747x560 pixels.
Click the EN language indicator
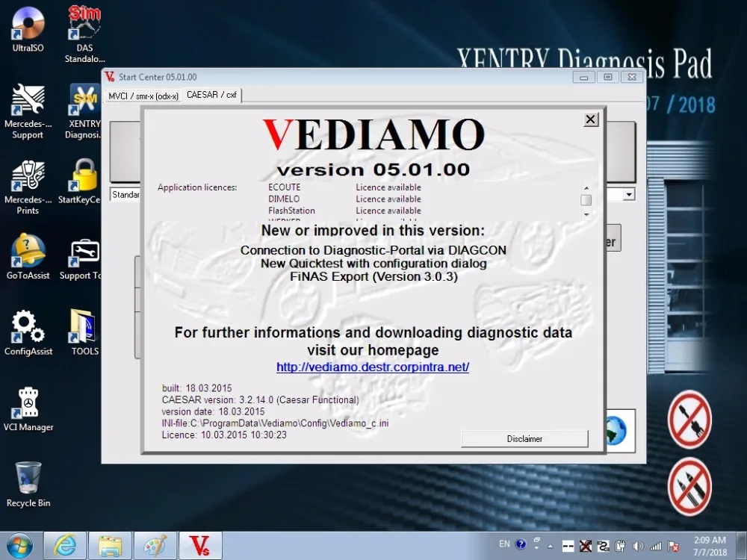504,544
